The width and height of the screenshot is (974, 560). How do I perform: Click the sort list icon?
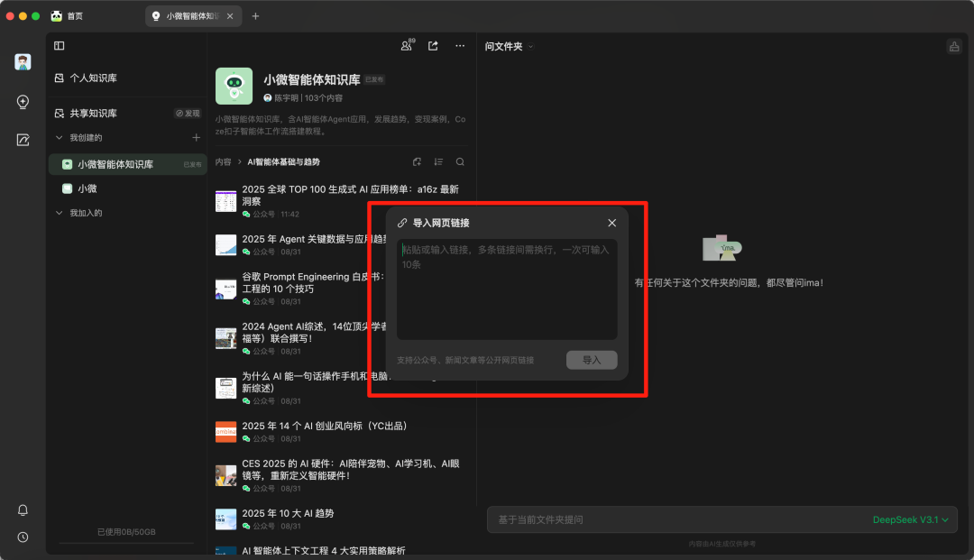point(438,161)
